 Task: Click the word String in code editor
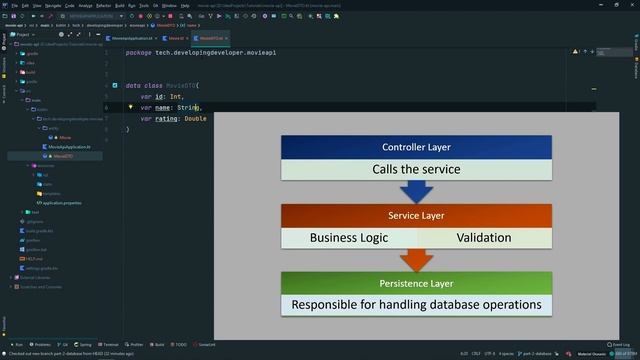pos(188,108)
